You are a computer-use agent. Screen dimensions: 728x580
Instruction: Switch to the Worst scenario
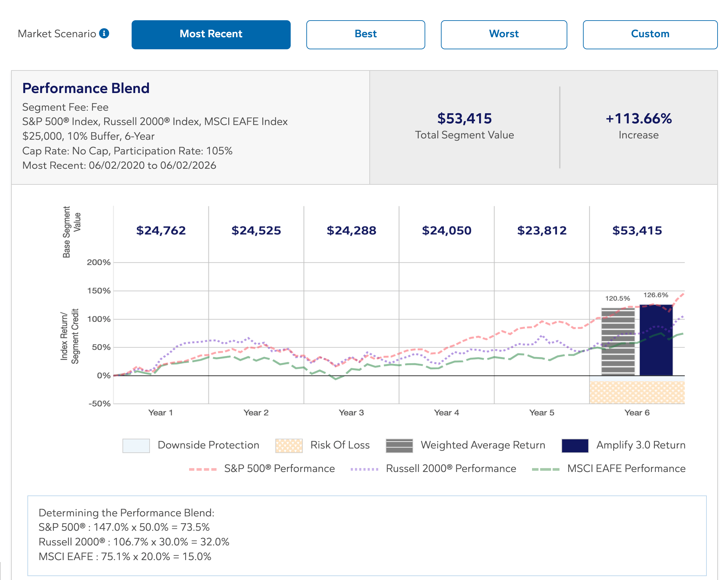504,34
